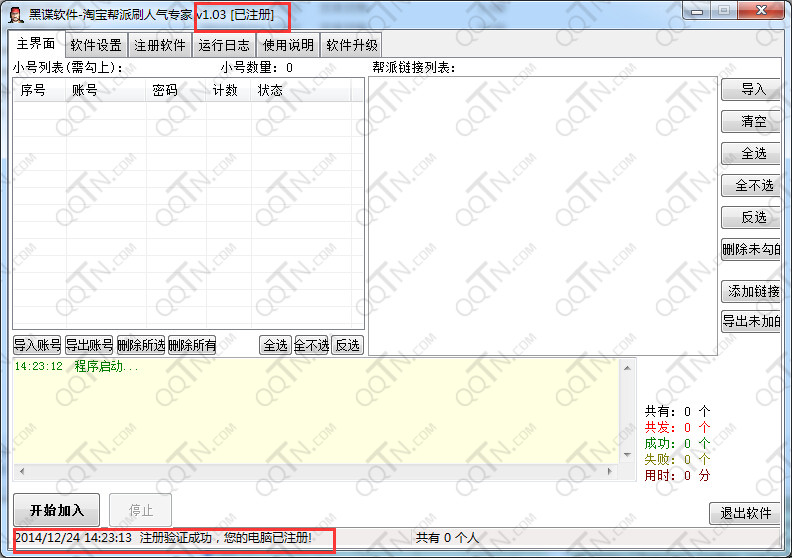Viewport: 792px width, 558px height.
Task: Click the 导入账号 button
Action: (x=37, y=345)
